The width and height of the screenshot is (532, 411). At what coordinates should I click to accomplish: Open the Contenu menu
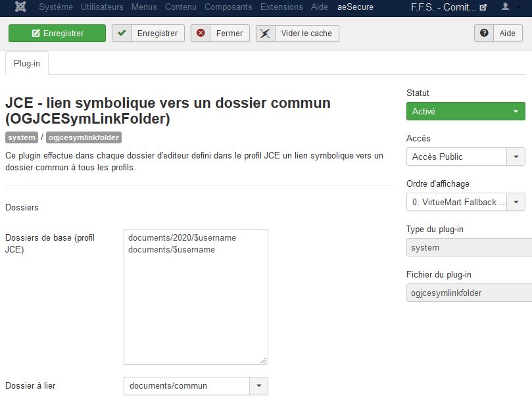[180, 7]
